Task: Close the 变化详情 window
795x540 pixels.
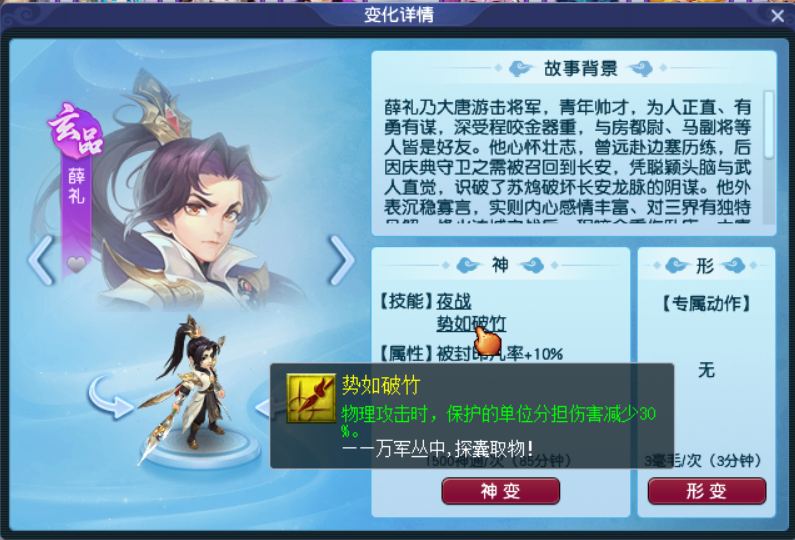Action: click(x=777, y=16)
